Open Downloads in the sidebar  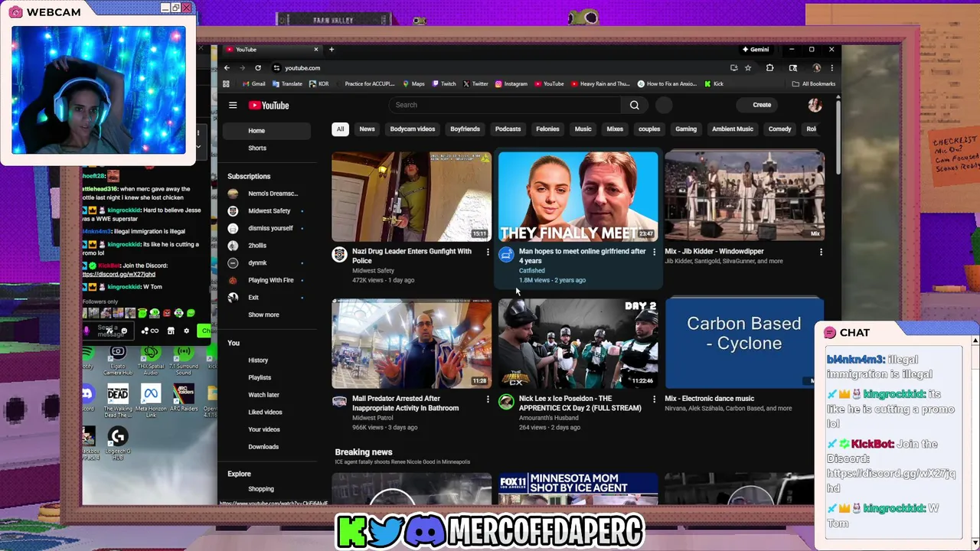click(266, 447)
